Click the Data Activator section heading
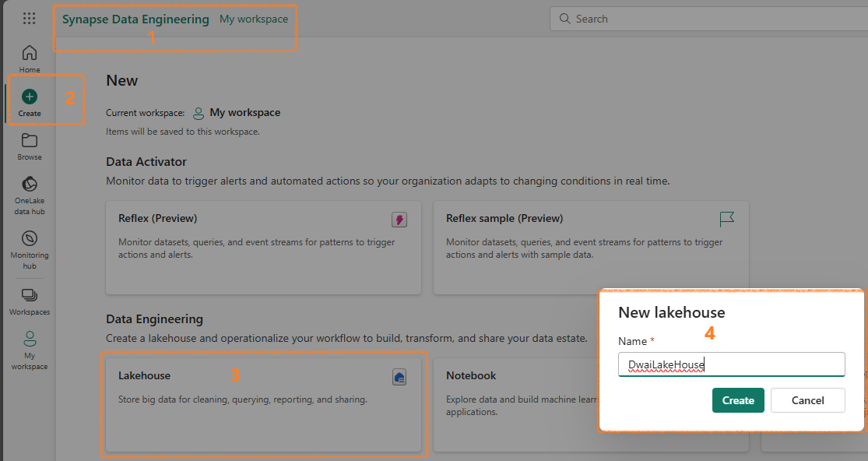This screenshot has width=868, height=461. tap(146, 162)
